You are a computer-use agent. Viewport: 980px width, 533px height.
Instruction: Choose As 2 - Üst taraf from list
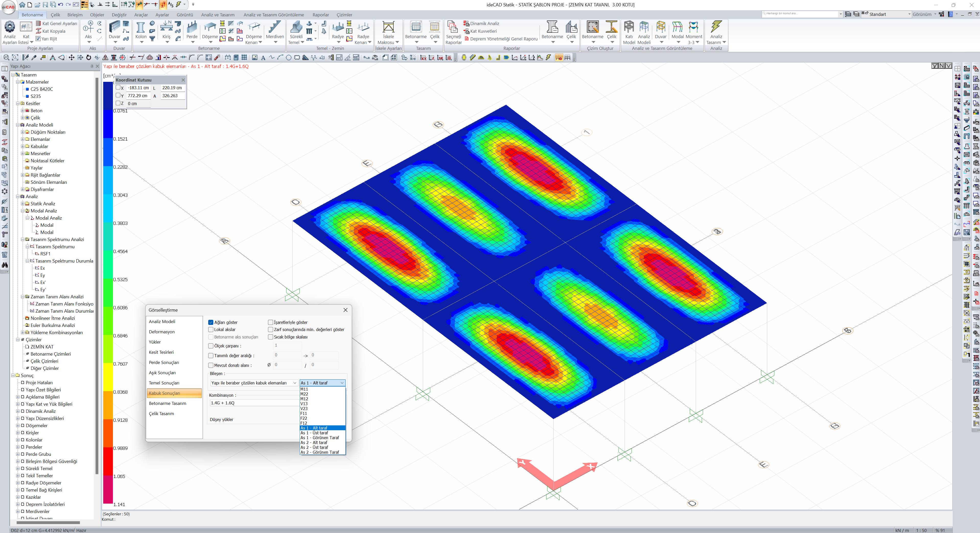click(x=314, y=447)
